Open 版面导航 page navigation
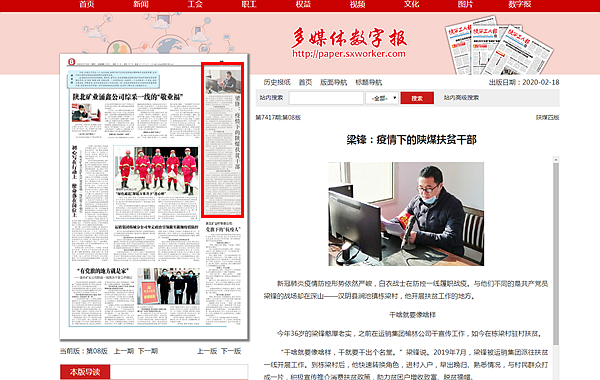Screen dimensions: 600x380 tap(333, 82)
